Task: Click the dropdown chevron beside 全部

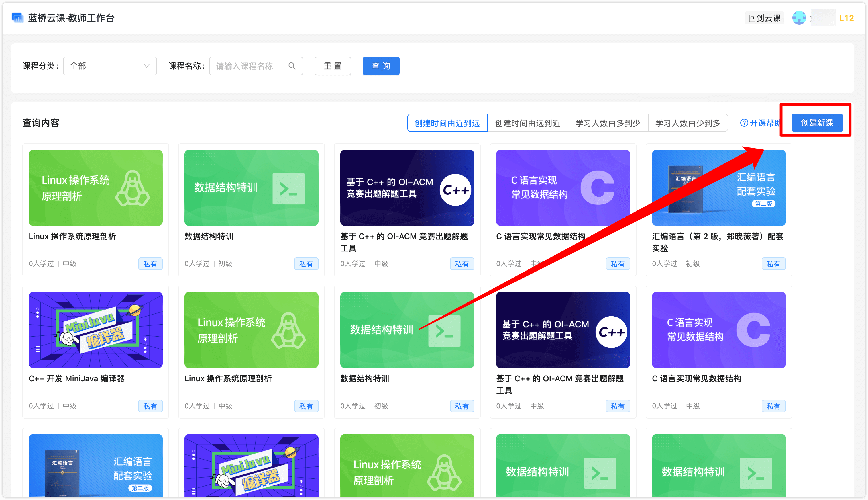Action: tap(146, 66)
